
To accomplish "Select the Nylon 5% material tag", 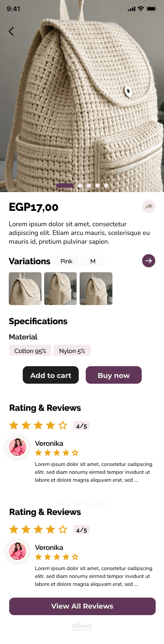I will [72, 350].
